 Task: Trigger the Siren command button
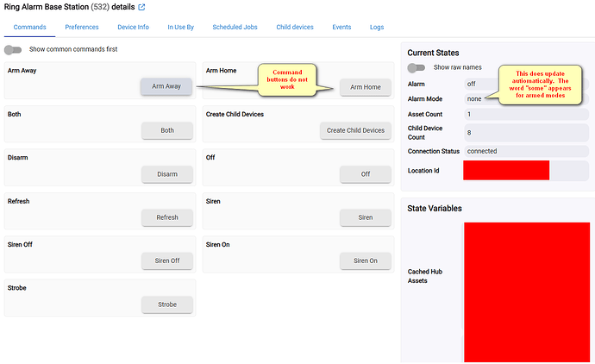366,217
